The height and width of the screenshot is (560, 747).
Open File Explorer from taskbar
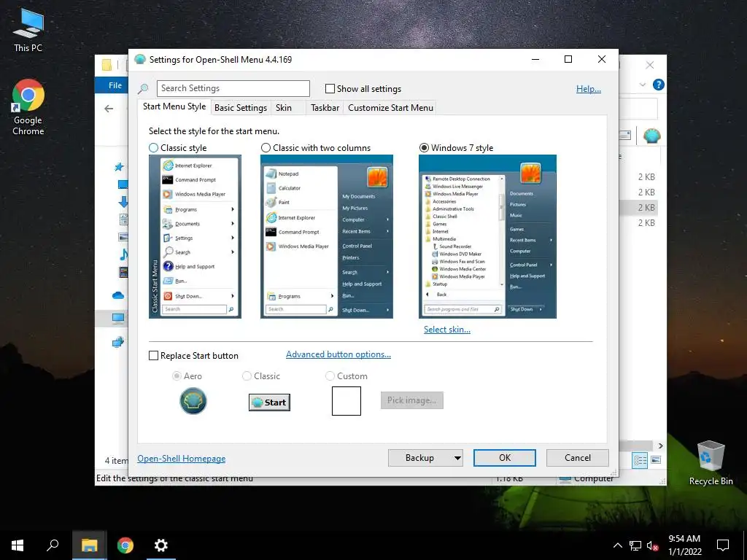coord(89,545)
